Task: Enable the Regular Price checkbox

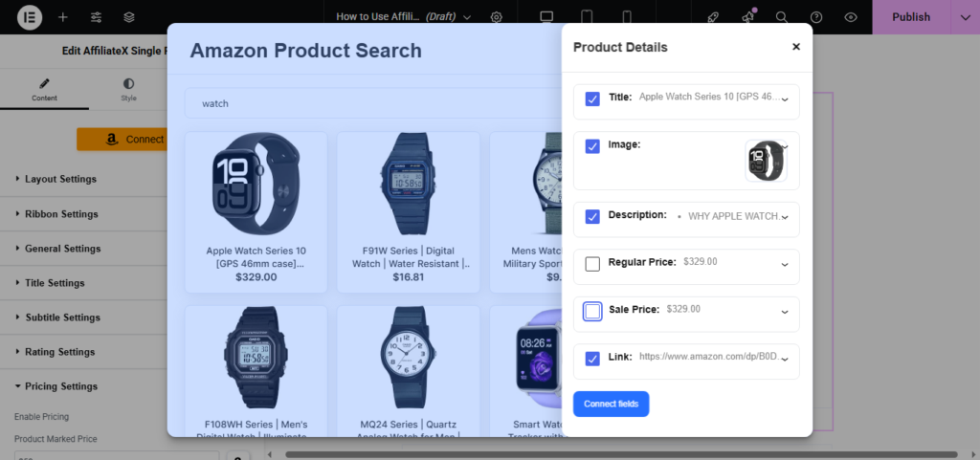Action: pos(592,264)
